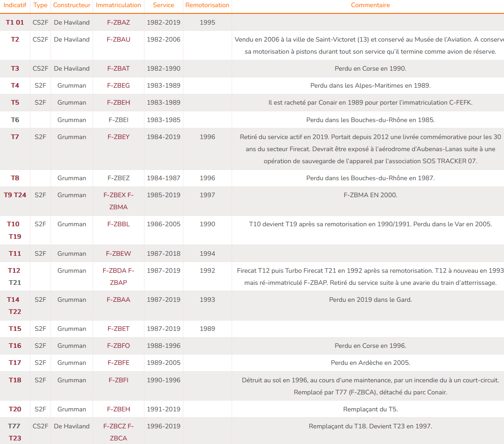Follow the F-ZBCZ F-ZBCA registration link
This screenshot has height=444, width=504.
click(118, 432)
